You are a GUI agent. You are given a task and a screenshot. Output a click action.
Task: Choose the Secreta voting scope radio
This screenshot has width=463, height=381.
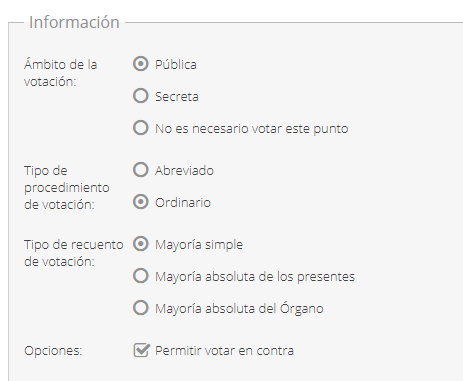pos(141,96)
